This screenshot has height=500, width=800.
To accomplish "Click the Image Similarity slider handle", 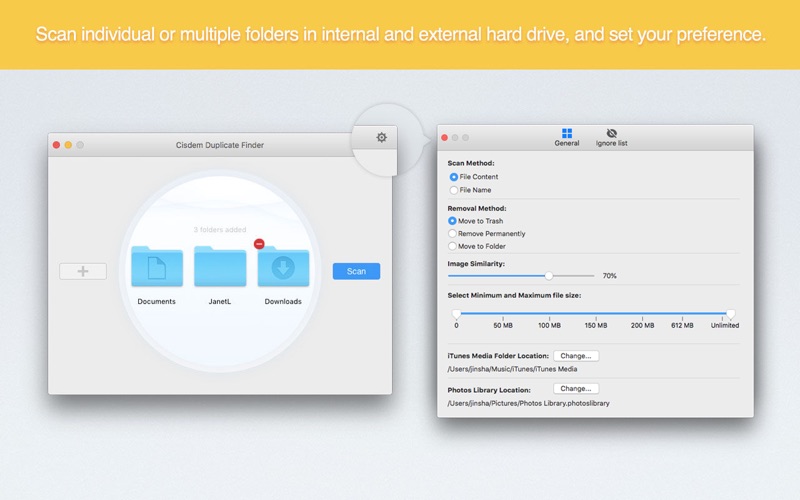I will pos(548,276).
